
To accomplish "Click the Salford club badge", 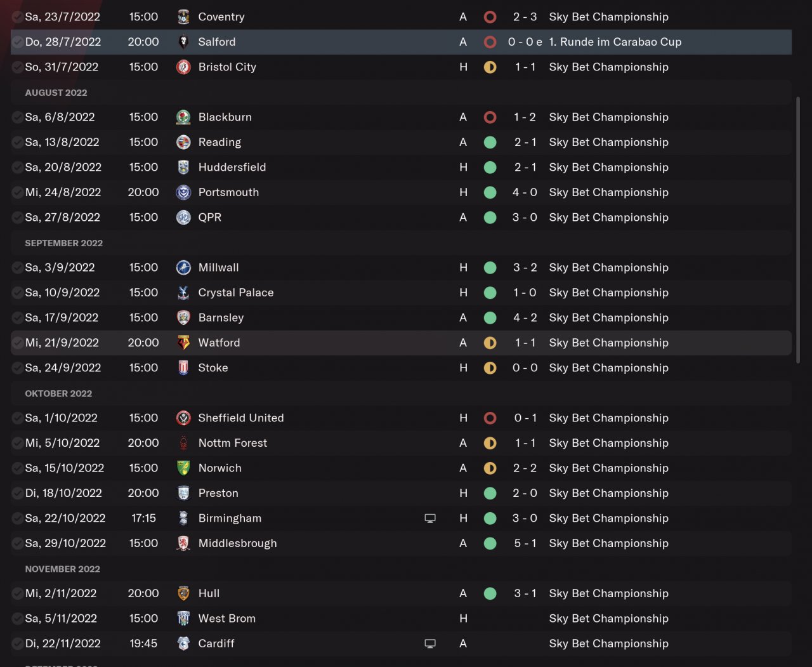I will pos(183,42).
